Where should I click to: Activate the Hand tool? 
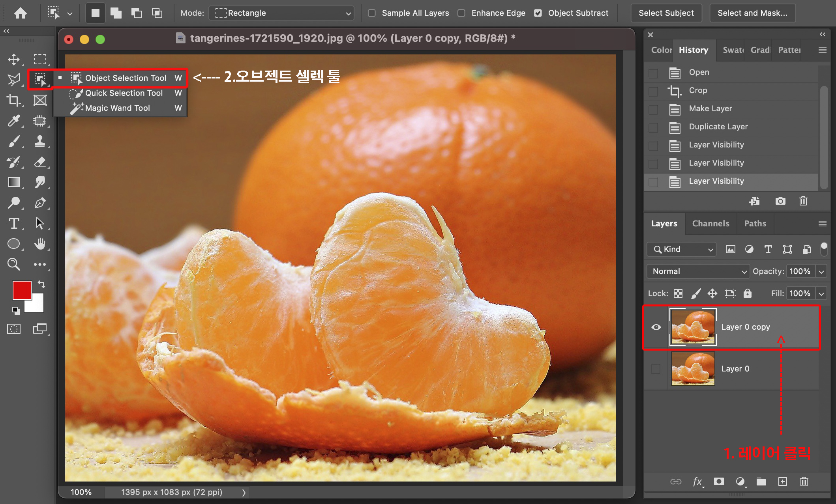pyautogui.click(x=39, y=244)
